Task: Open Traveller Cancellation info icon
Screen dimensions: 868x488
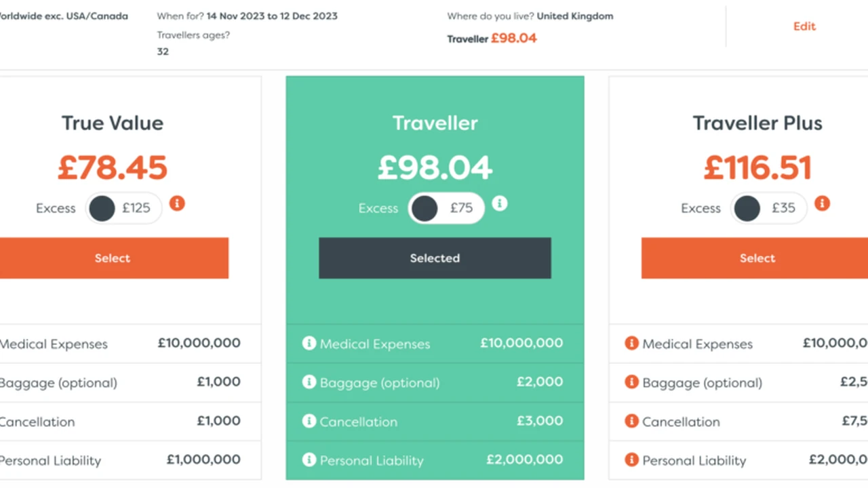Action: click(x=309, y=421)
